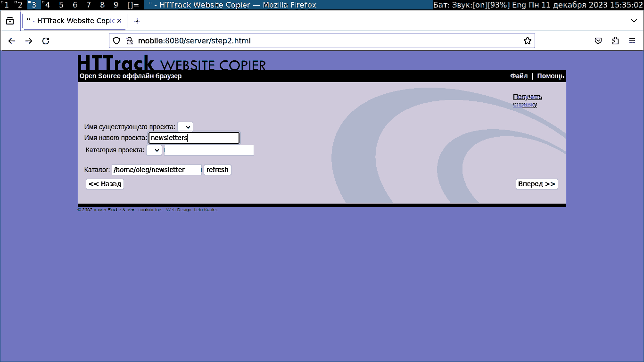Click the shield tracking protection icon

tap(116, 41)
